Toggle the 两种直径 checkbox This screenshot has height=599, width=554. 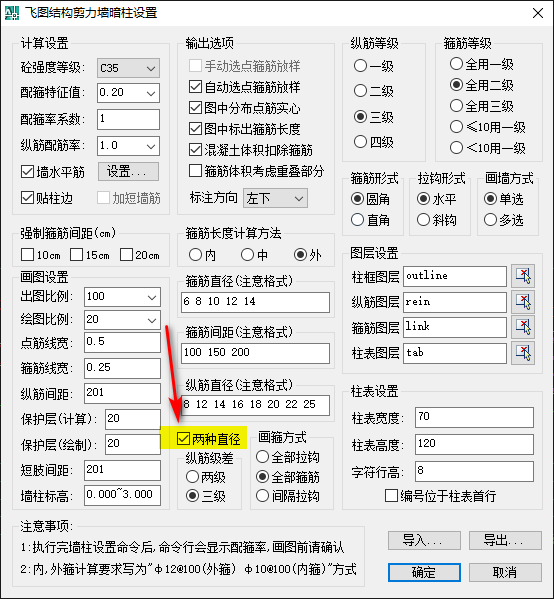[183, 438]
